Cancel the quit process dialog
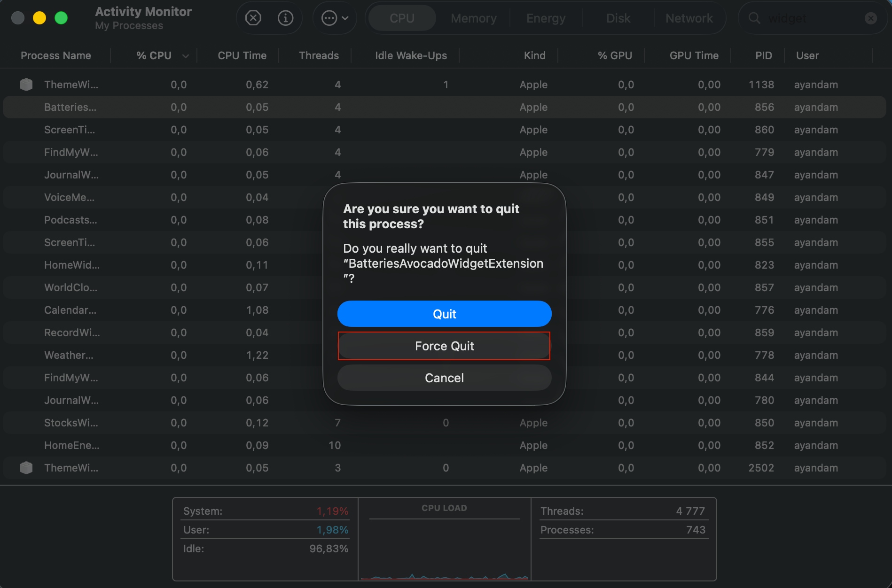Screen dimensions: 892x588 (444, 378)
